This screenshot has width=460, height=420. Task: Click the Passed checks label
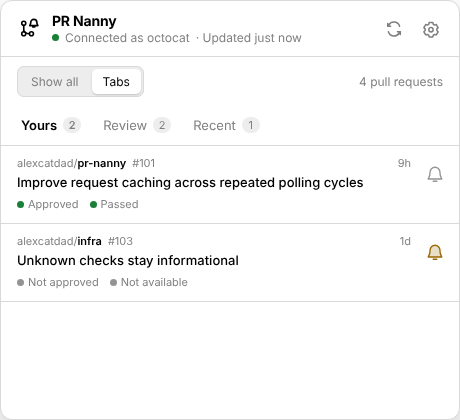(119, 204)
